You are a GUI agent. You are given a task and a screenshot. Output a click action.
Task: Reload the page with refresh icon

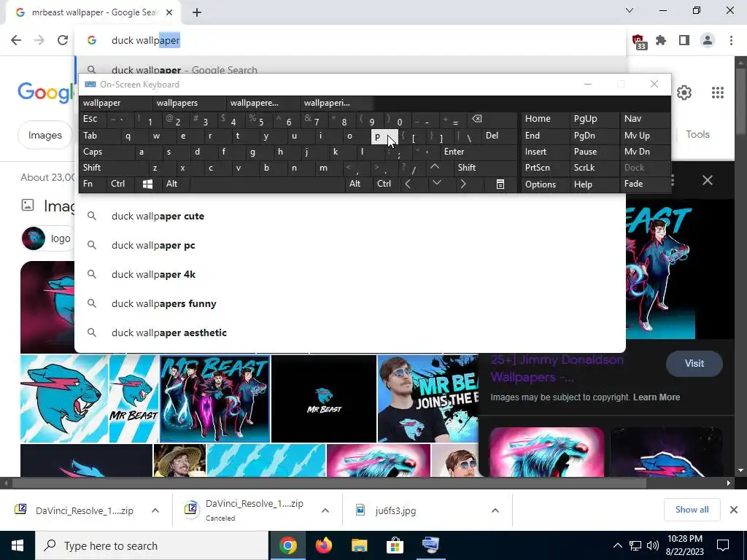pos(63,41)
